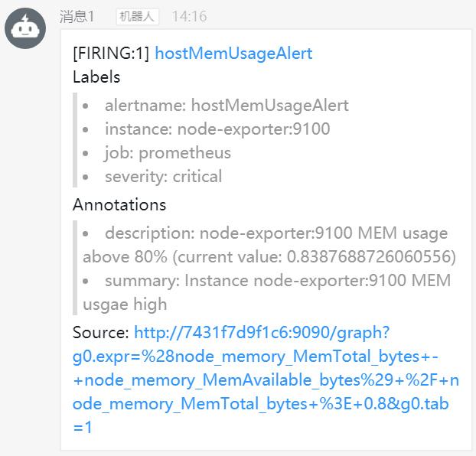Click the Labels heading
Image resolution: width=476 pixels, height=456 pixels.
[96, 77]
